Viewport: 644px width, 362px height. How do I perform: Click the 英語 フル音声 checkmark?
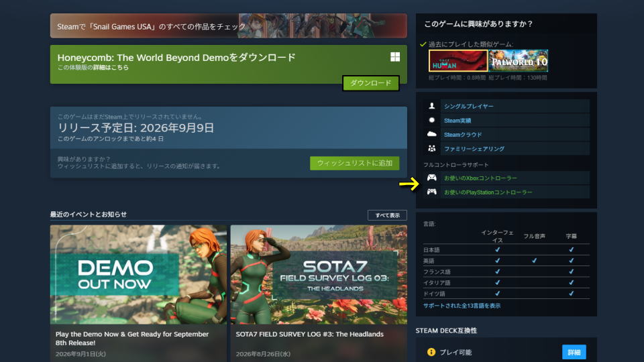tap(534, 260)
